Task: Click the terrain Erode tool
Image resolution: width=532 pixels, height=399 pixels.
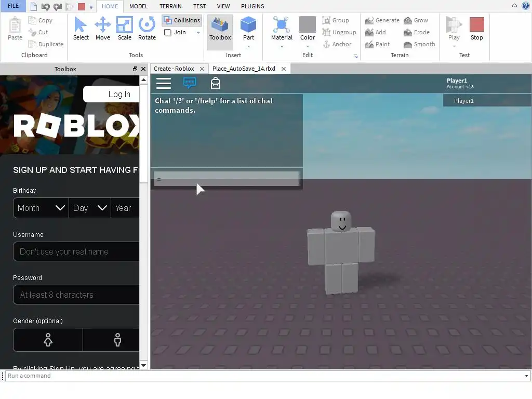Action: pyautogui.click(x=417, y=32)
